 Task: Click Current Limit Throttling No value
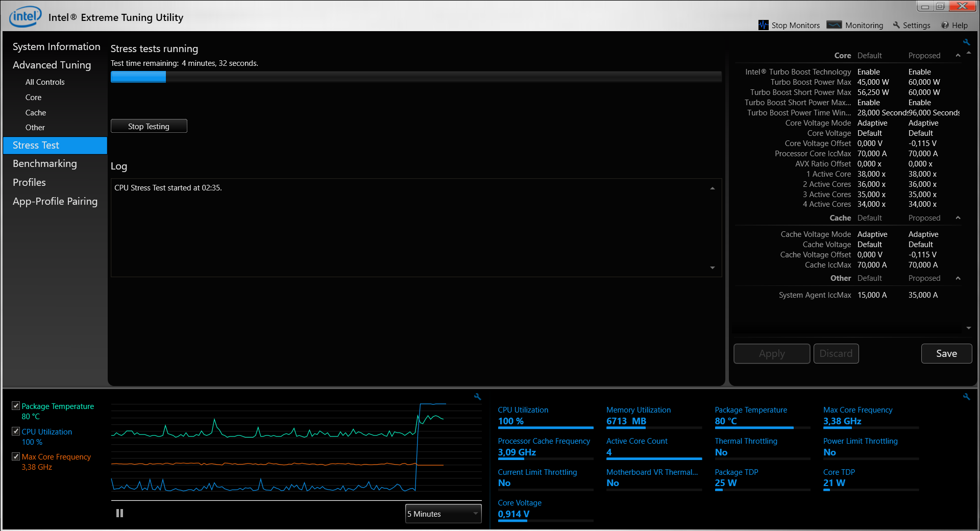click(x=504, y=483)
